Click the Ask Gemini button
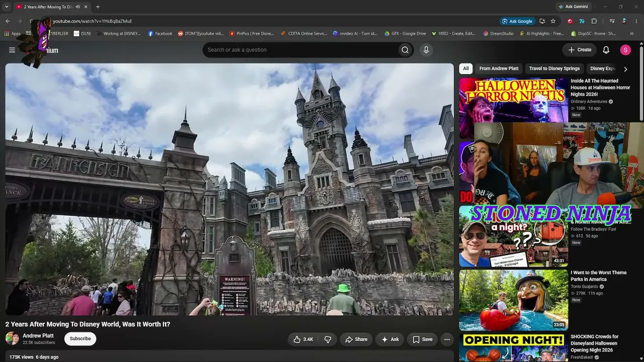 point(573,7)
